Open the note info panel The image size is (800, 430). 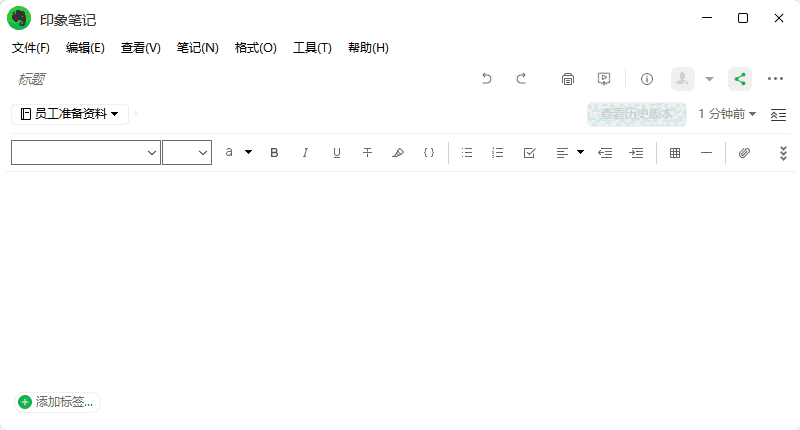[x=647, y=79]
